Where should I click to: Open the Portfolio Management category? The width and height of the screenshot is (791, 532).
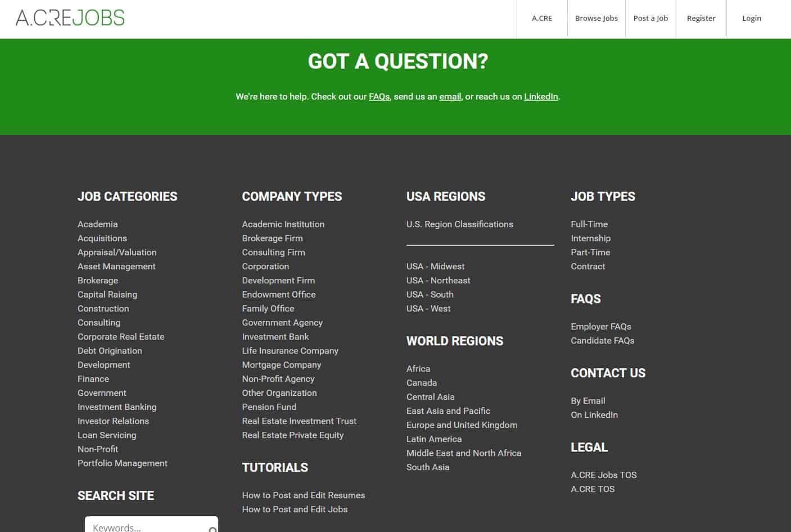click(123, 463)
